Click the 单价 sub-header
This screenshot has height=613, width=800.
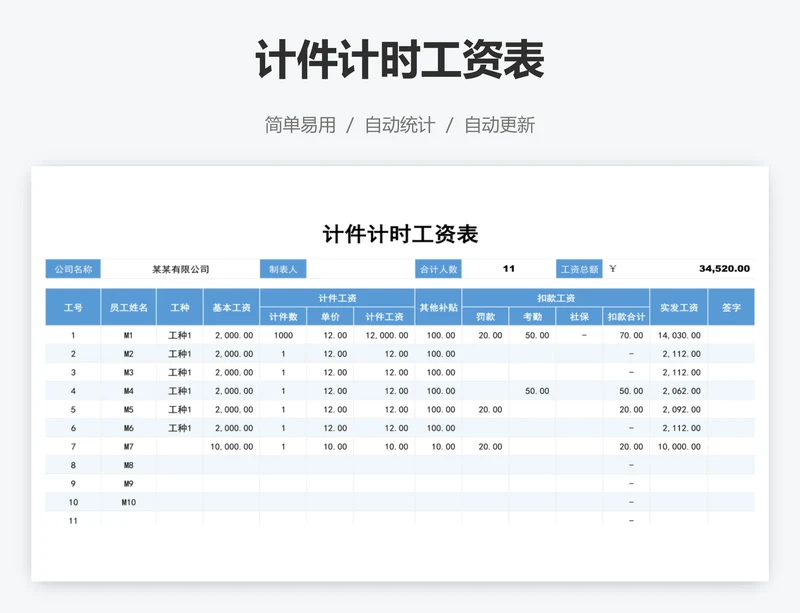(330, 316)
